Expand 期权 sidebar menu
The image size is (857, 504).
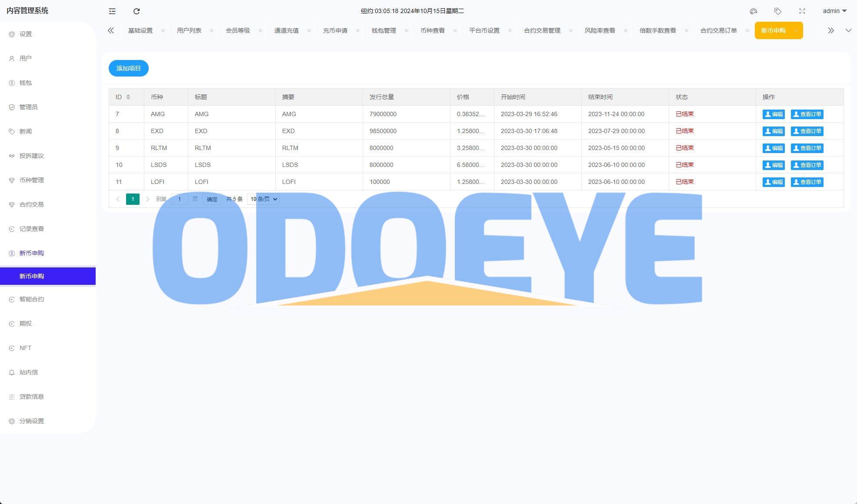click(48, 324)
